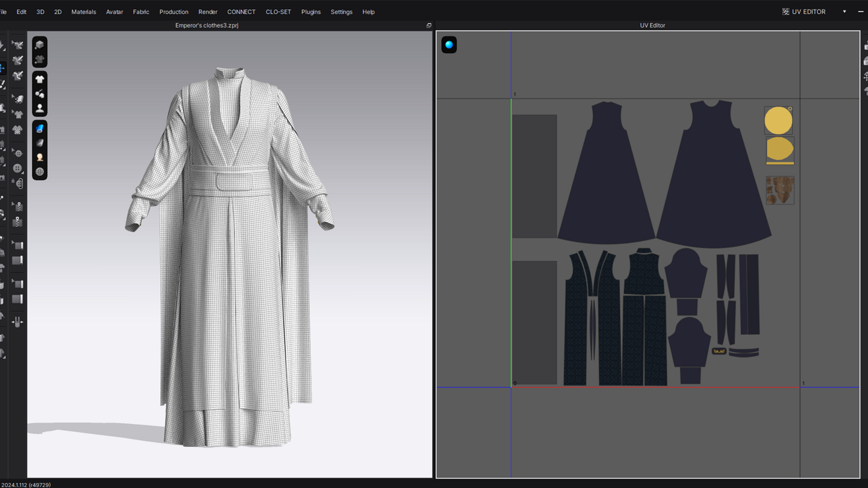The width and height of the screenshot is (868, 488).
Task: Click the Zipper tool icon
Action: click(17, 222)
